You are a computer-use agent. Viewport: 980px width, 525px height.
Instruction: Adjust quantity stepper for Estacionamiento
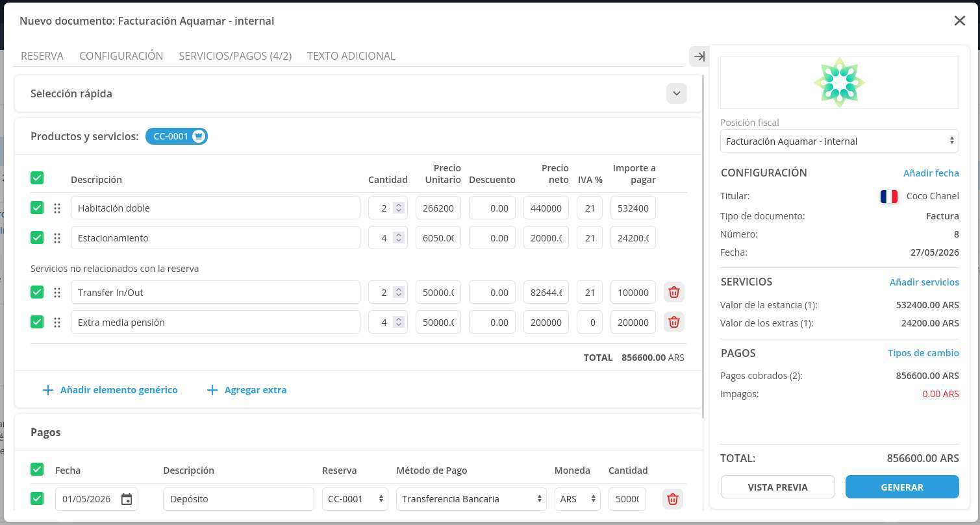pyautogui.click(x=399, y=238)
